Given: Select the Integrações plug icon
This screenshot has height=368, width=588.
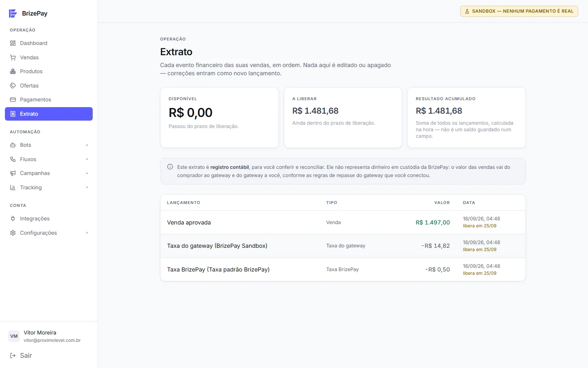Looking at the screenshot, I should (13, 219).
